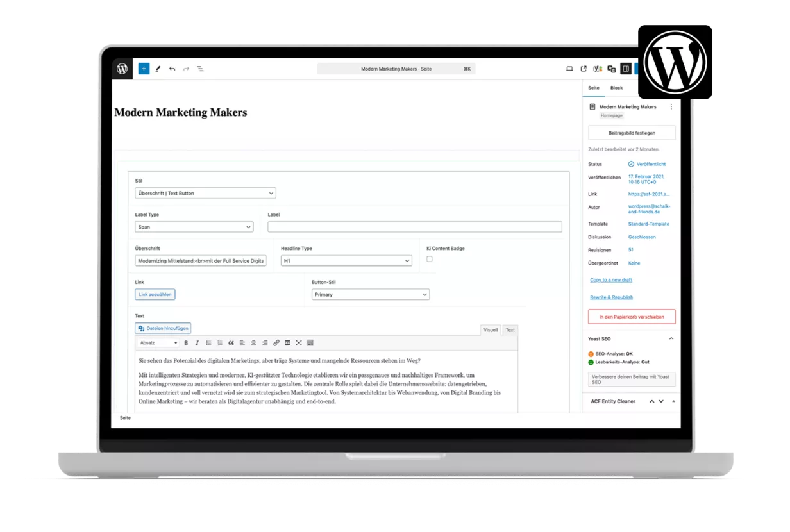Switch preview device with the laptop icon

coord(569,69)
